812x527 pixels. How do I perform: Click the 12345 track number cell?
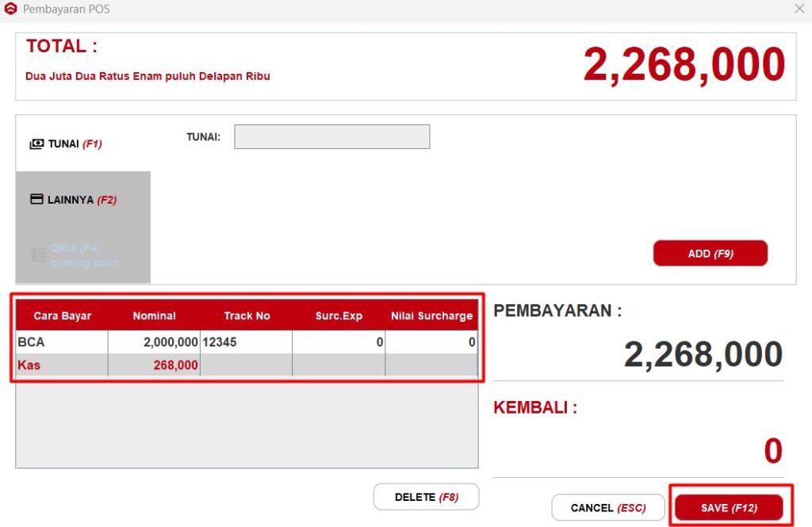coord(246,342)
